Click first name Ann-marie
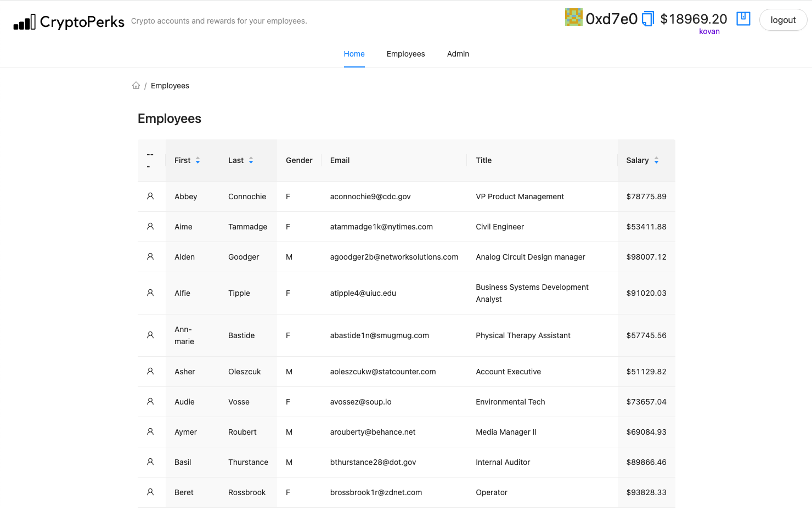 click(x=184, y=335)
